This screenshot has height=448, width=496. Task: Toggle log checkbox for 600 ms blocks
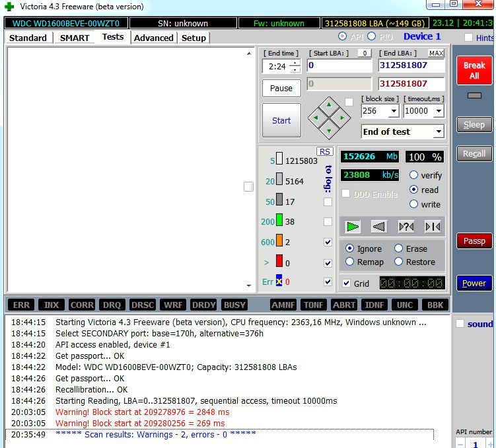pos(328,242)
